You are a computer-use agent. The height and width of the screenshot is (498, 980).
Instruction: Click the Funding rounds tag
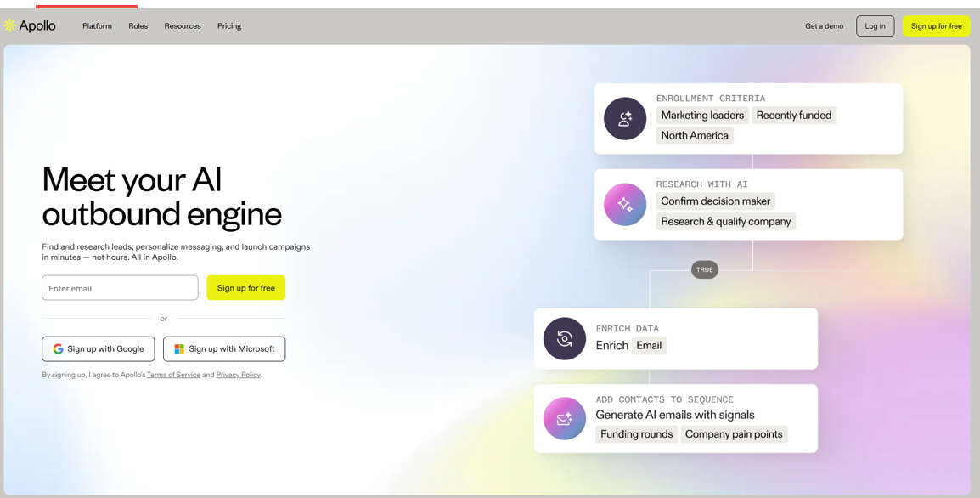pos(636,434)
